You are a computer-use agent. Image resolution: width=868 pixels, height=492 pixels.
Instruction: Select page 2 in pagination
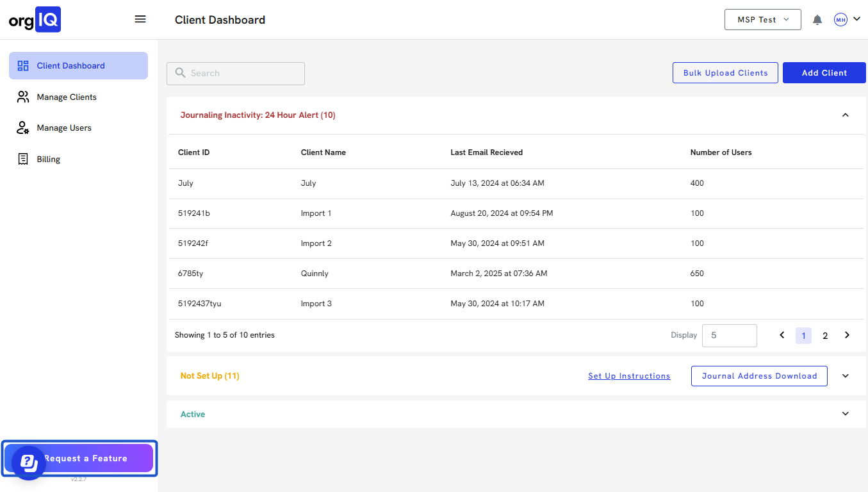[x=825, y=336]
